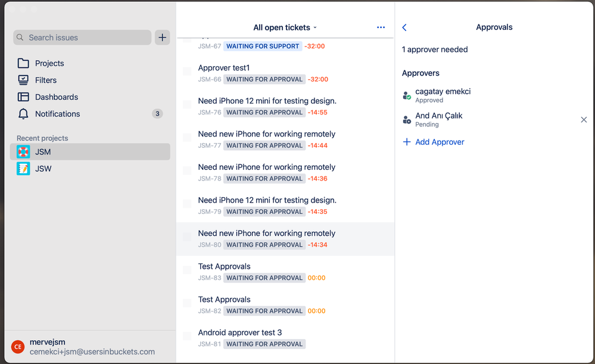Select checkbox for ticket JSM-78

coord(187,170)
